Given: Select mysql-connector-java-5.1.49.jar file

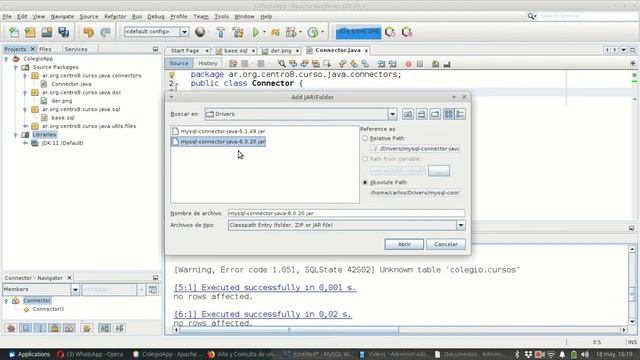Looking at the screenshot, I should (x=219, y=131).
